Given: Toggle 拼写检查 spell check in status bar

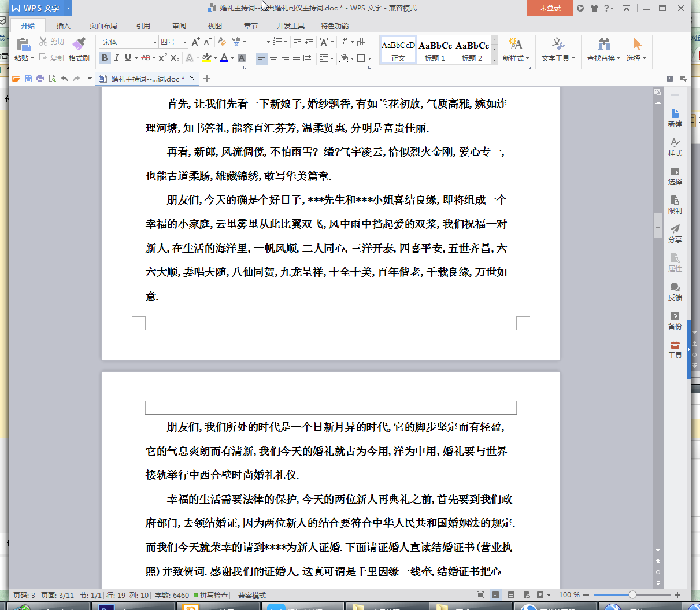Looking at the screenshot, I should [210, 595].
